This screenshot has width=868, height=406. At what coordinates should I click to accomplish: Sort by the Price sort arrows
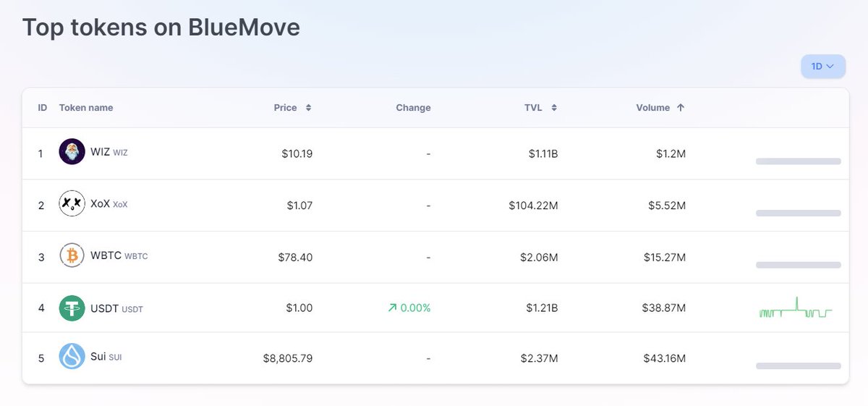point(308,108)
